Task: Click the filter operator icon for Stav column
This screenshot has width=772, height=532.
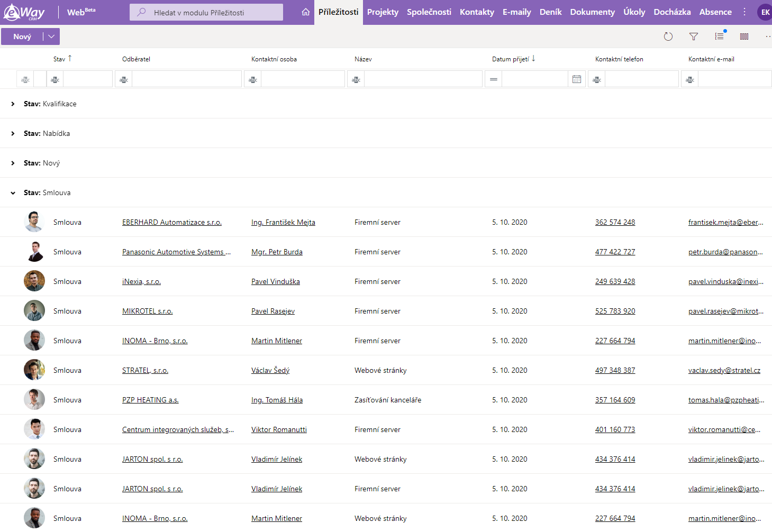Action: click(55, 80)
